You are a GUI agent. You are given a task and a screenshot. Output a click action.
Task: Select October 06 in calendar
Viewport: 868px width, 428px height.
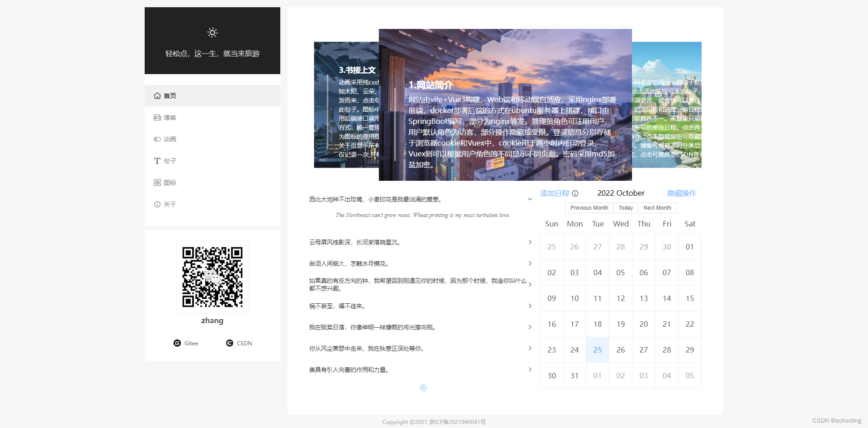coord(644,273)
